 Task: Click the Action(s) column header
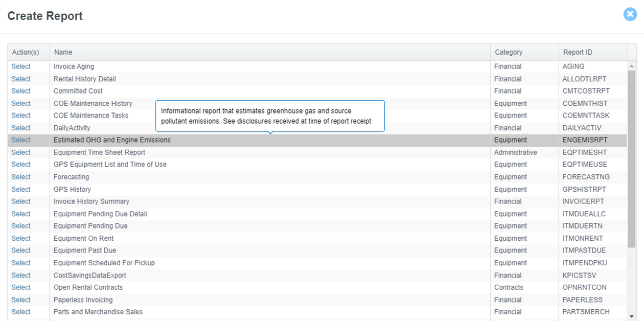click(26, 52)
